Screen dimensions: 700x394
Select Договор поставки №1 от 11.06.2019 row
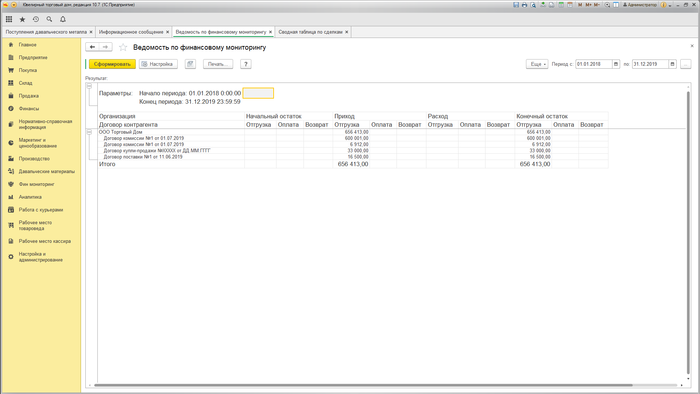click(x=353, y=157)
